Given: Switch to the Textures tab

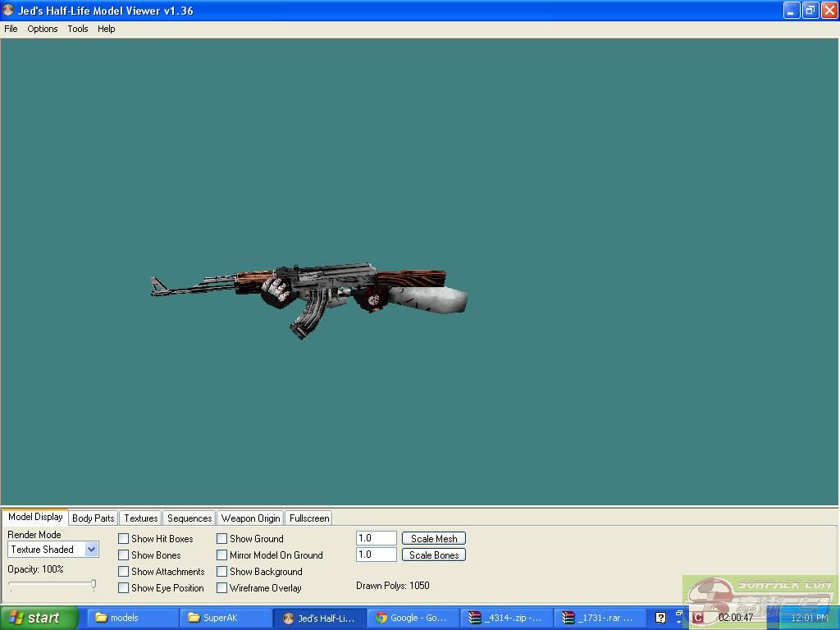Looking at the screenshot, I should [x=141, y=518].
